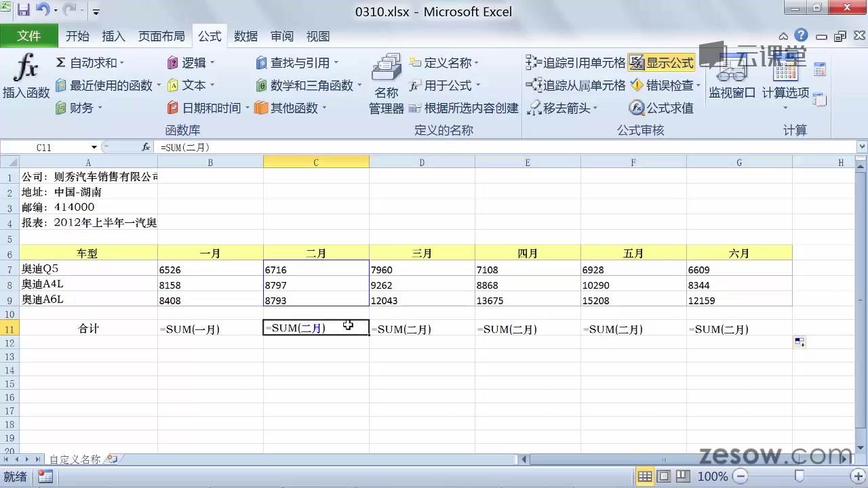
Task: Switch to the Home (开始) tab
Action: pos(77,37)
